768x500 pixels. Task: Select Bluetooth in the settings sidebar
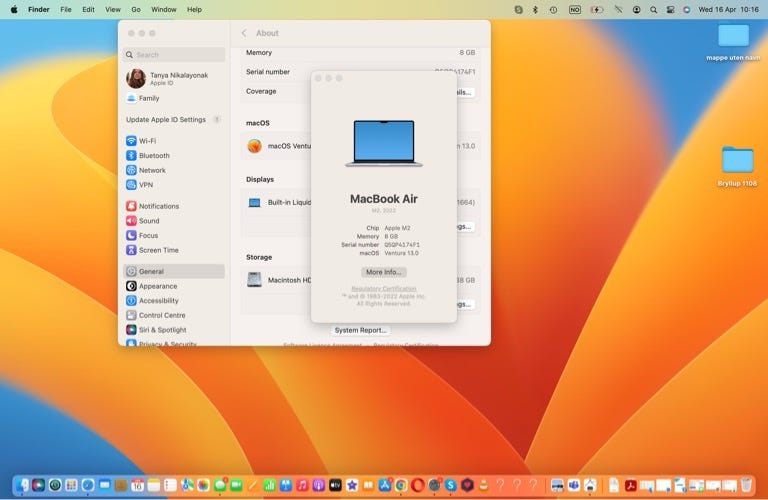[x=153, y=156]
